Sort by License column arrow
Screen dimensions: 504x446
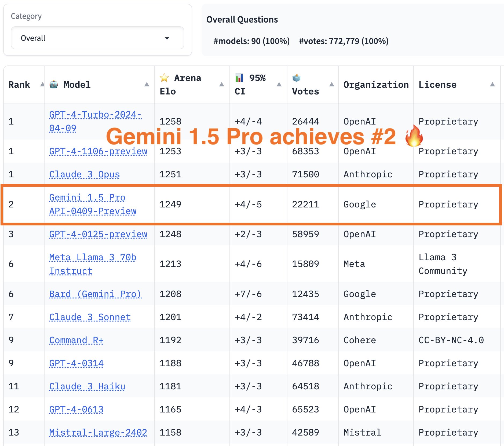(x=492, y=85)
